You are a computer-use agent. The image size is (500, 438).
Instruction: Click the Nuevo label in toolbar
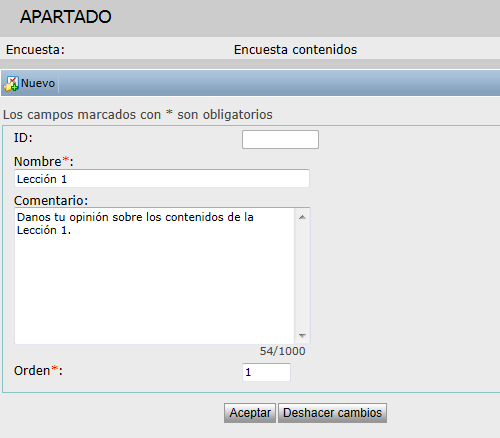(38, 83)
